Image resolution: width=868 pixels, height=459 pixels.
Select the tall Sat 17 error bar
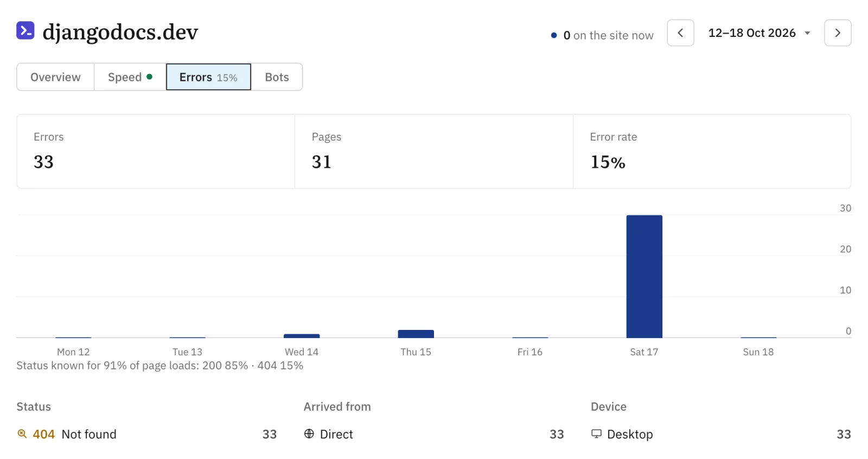[x=644, y=277]
